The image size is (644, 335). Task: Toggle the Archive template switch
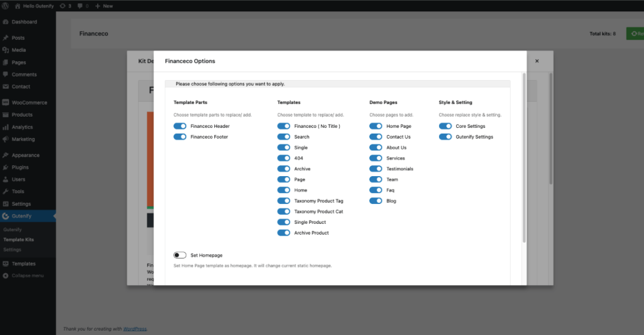[x=283, y=169]
